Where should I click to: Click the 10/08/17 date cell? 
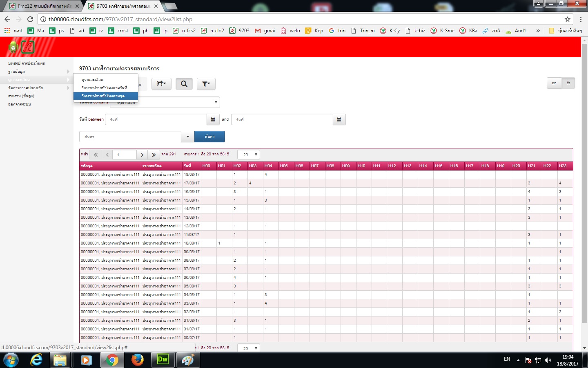[x=192, y=243]
